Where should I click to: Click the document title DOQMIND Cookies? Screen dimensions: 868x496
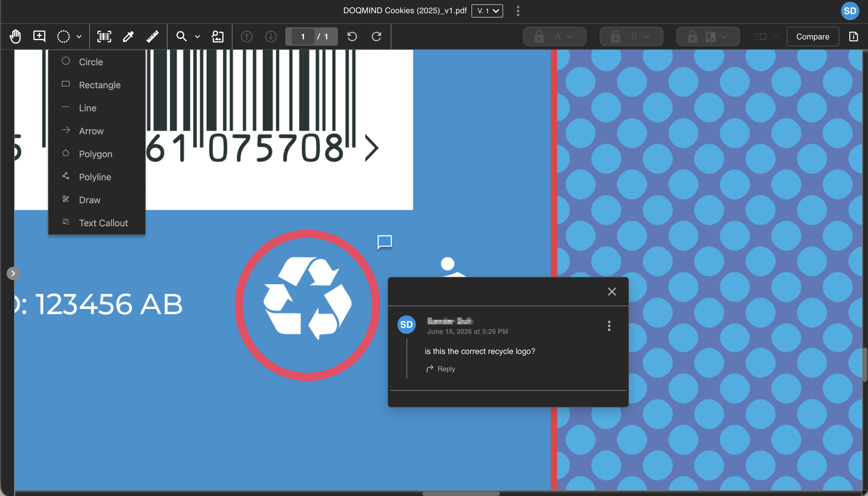click(x=405, y=11)
